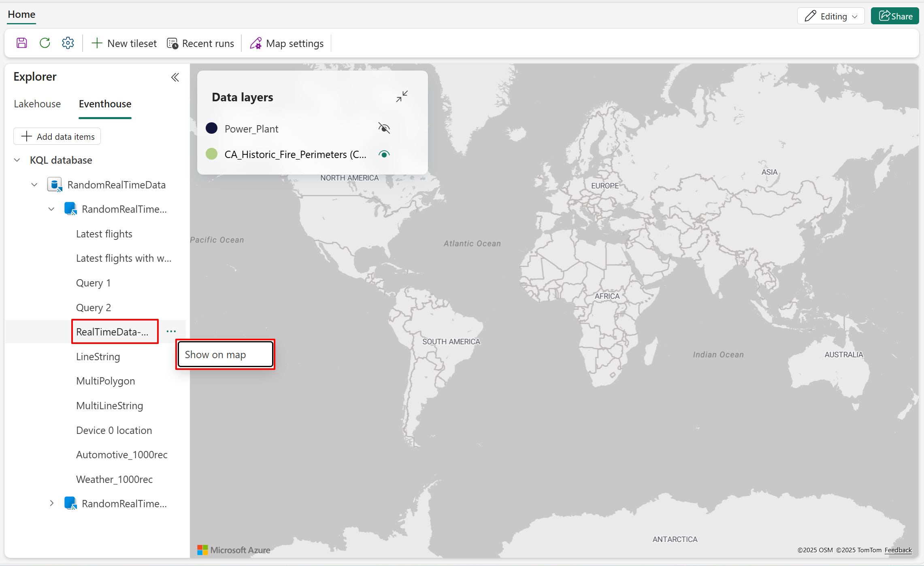This screenshot has height=566, width=924.
Task: Open the Editing mode dropdown
Action: (x=831, y=16)
